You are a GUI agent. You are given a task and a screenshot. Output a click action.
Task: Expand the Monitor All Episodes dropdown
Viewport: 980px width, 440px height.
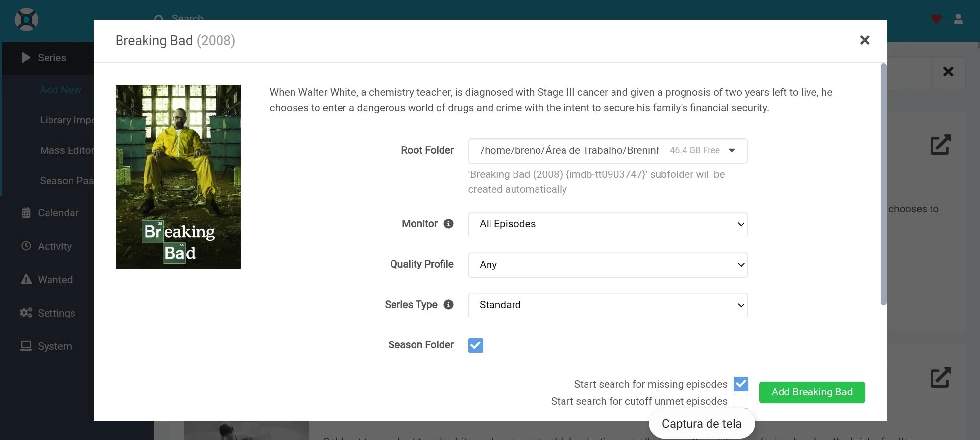pyautogui.click(x=608, y=224)
